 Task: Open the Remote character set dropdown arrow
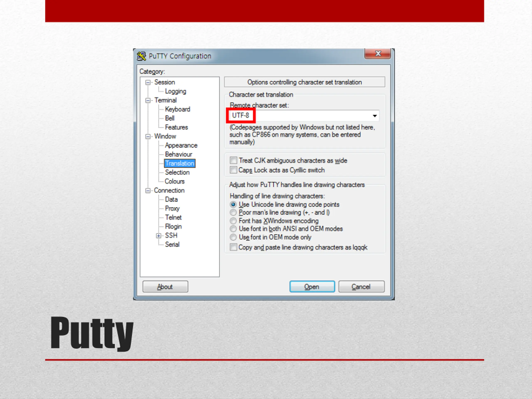[x=374, y=116]
